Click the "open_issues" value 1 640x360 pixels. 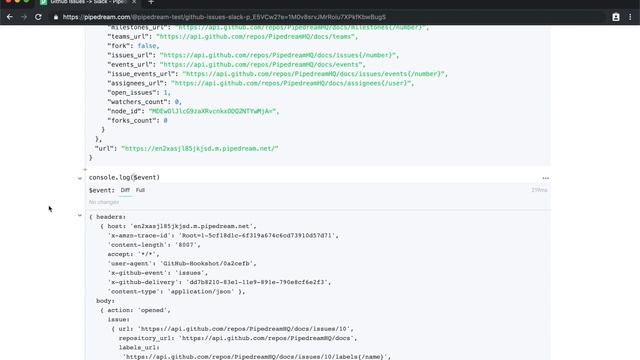[x=165, y=93]
